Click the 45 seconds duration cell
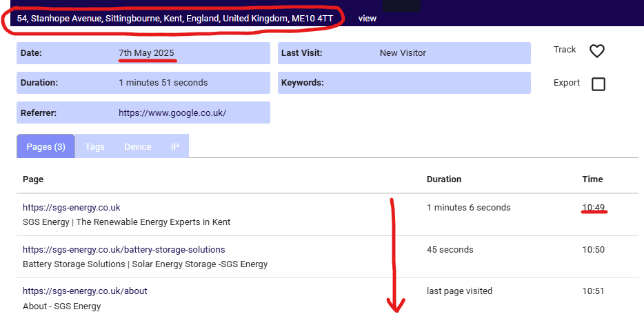This screenshot has height=332, width=644. pos(450,249)
